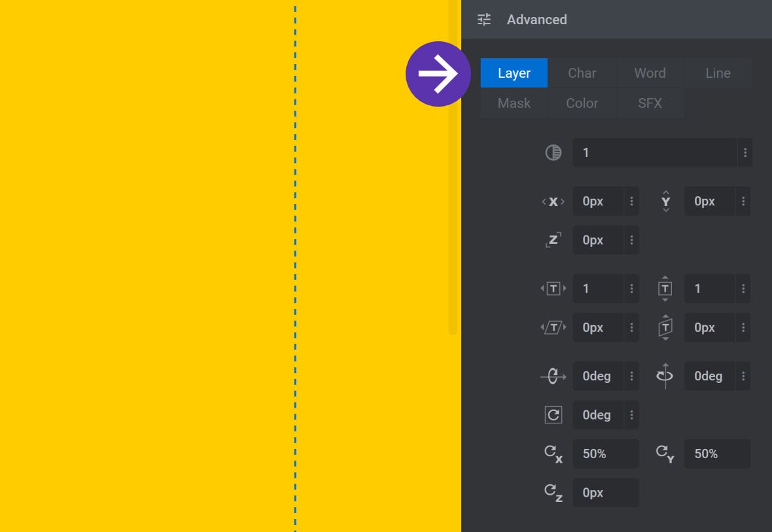
Task: Click the vertical scale icon
Action: 665,289
